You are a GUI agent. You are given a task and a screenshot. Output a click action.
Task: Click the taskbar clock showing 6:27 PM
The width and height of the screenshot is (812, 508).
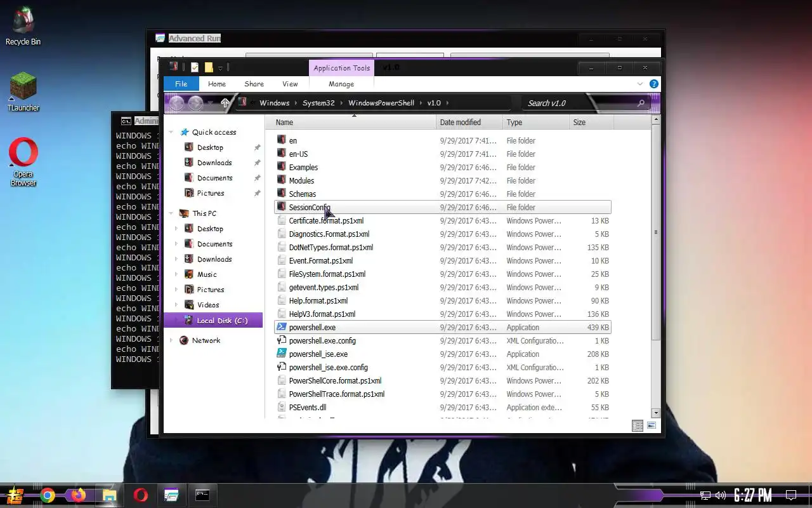pos(753,495)
